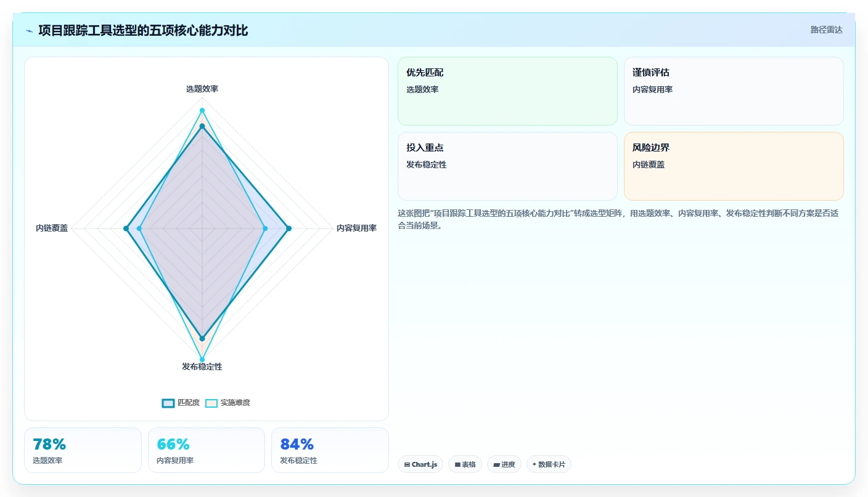Click the 数据卡片 tag chip
Viewport: 868px width, 497px height.
pyautogui.click(x=549, y=464)
